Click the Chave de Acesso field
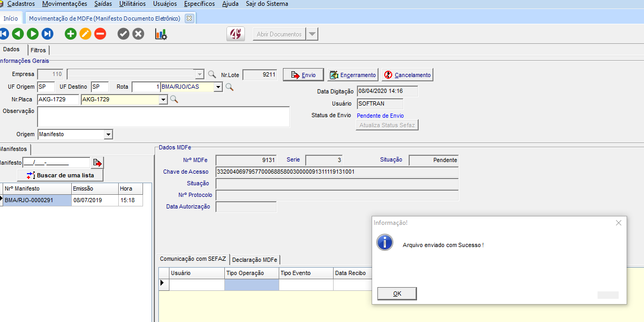Image resolution: width=644 pixels, height=322 pixels. click(337, 172)
